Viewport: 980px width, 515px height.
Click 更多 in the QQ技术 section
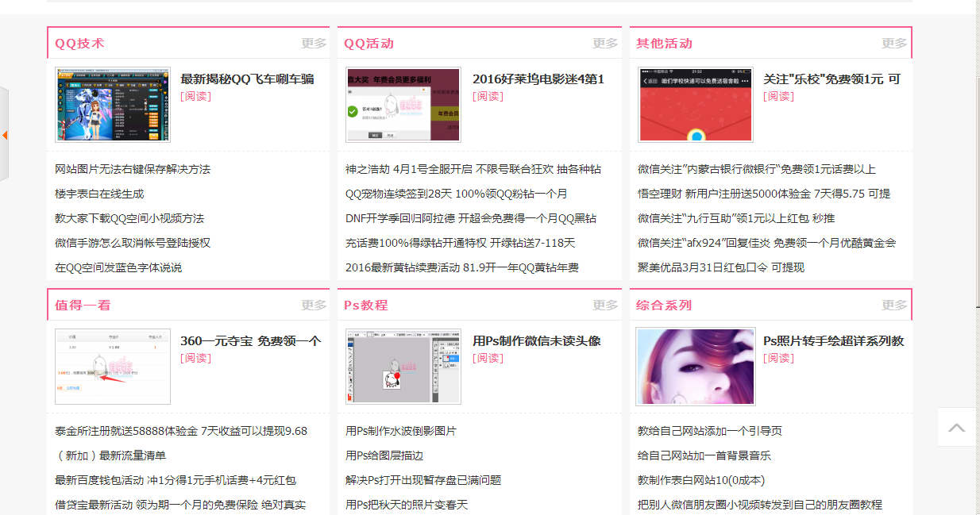click(x=314, y=44)
